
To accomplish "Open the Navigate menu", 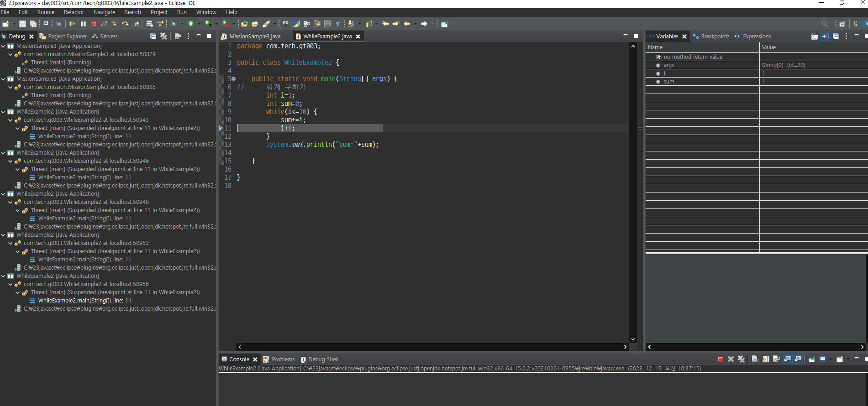I will pos(104,12).
